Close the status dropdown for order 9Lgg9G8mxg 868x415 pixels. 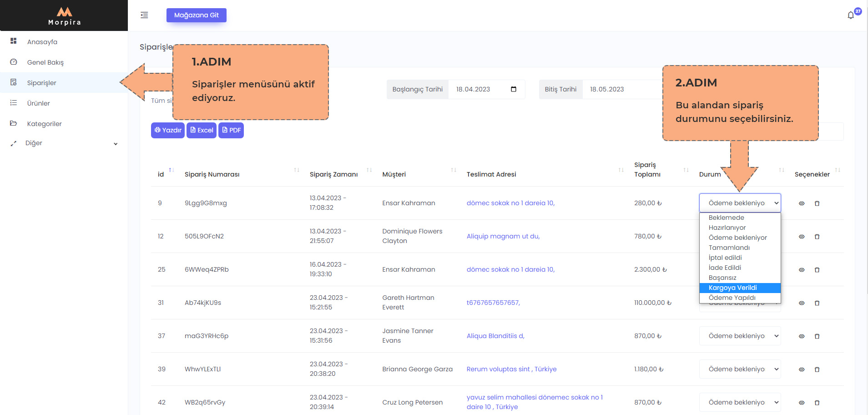point(740,203)
